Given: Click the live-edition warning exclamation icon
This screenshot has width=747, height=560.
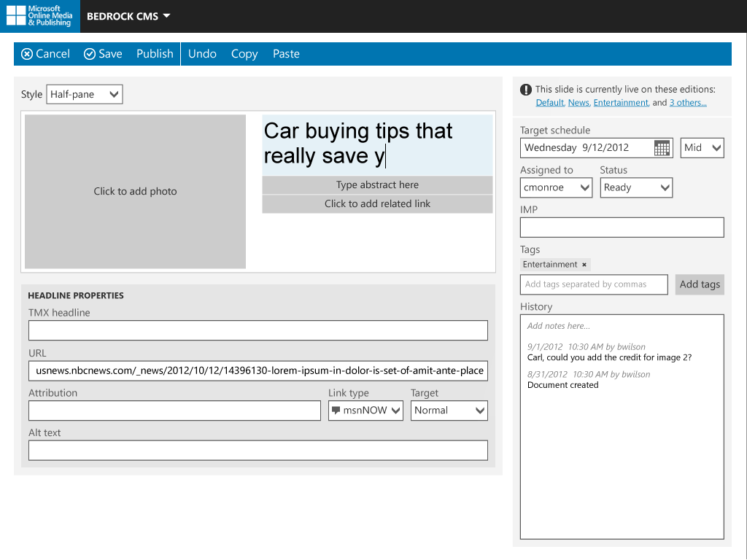Looking at the screenshot, I should click(x=526, y=90).
